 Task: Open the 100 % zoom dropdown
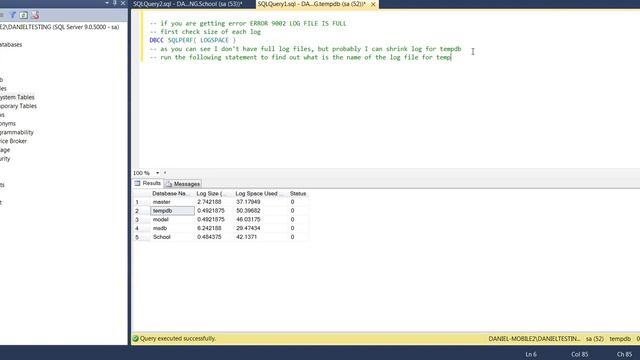[x=157, y=173]
